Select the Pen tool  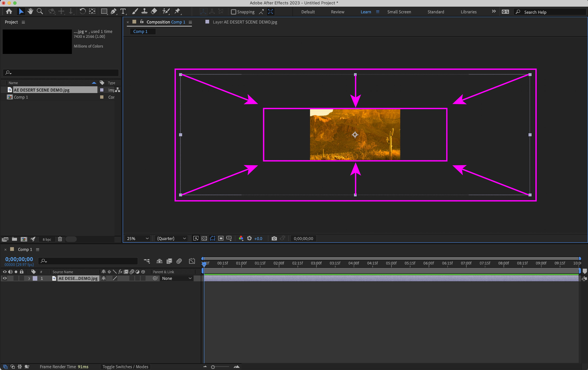113,11
